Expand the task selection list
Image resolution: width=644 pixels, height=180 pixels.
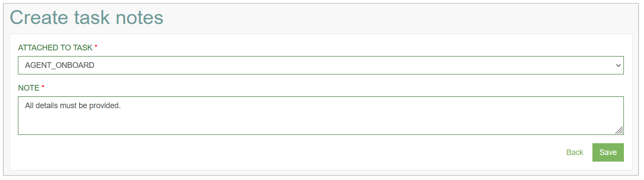pyautogui.click(x=321, y=65)
